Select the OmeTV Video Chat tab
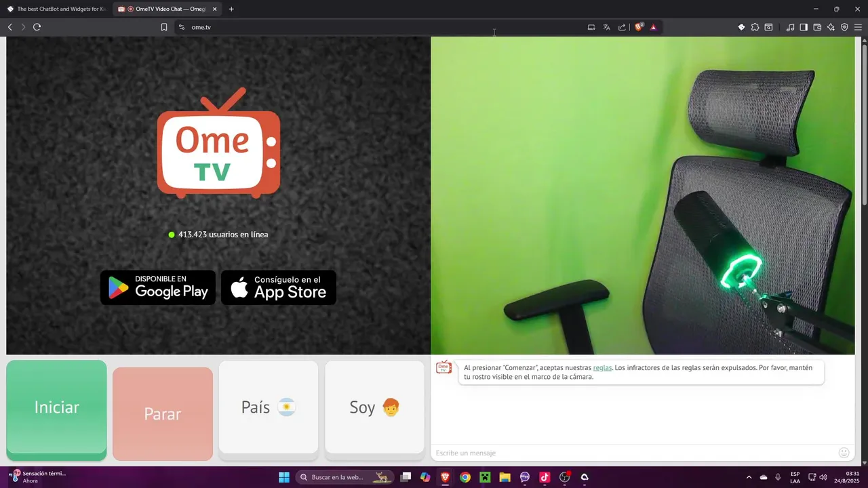The width and height of the screenshot is (868, 488). [166, 9]
